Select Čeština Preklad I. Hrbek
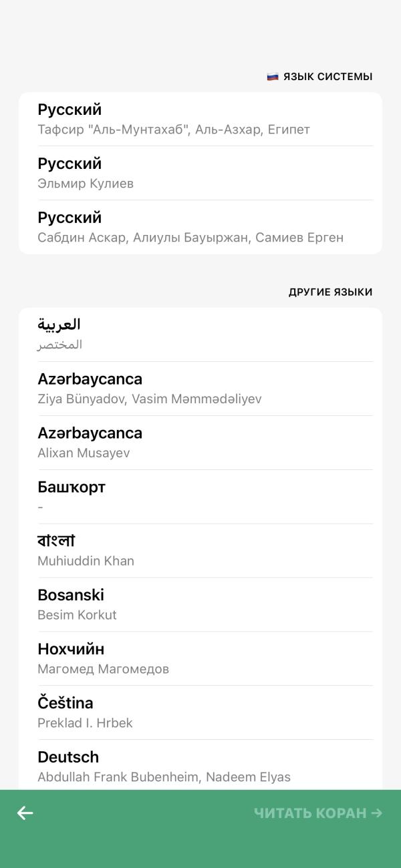Screen dimensions: 401x868 tap(200, 713)
